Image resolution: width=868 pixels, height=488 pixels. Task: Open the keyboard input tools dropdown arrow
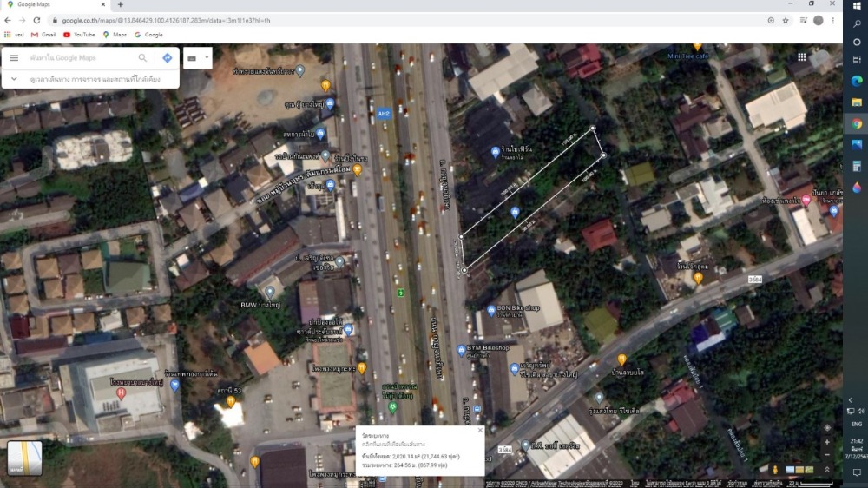[207, 58]
